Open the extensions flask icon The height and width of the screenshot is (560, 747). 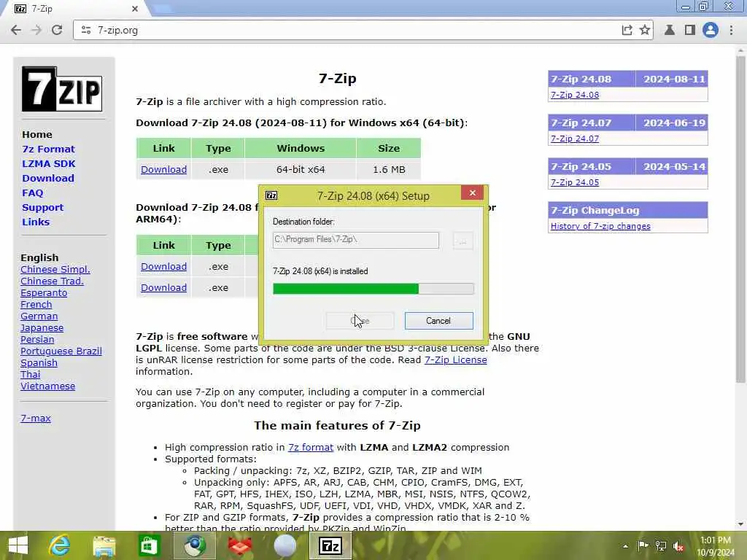(x=670, y=30)
